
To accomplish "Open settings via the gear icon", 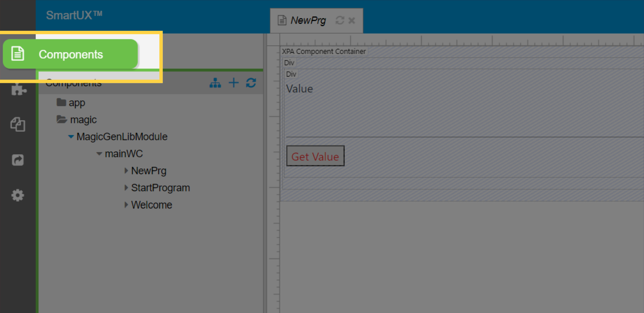I will coord(18,195).
